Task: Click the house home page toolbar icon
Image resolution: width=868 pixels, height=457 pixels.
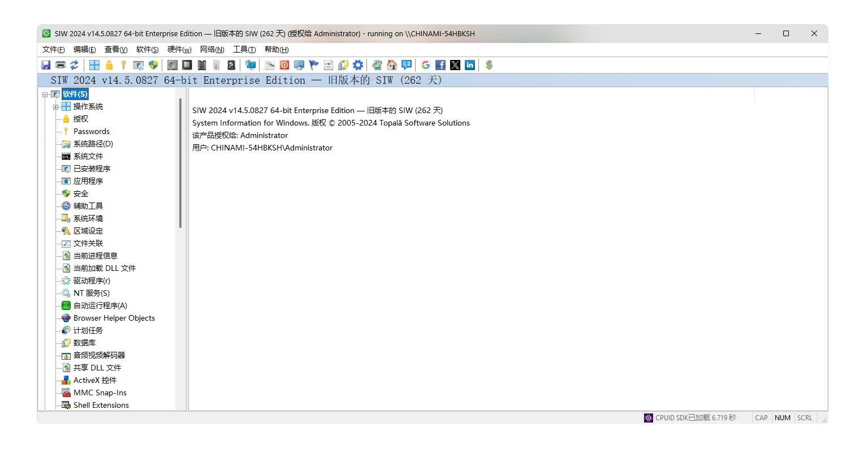Action: [392, 65]
